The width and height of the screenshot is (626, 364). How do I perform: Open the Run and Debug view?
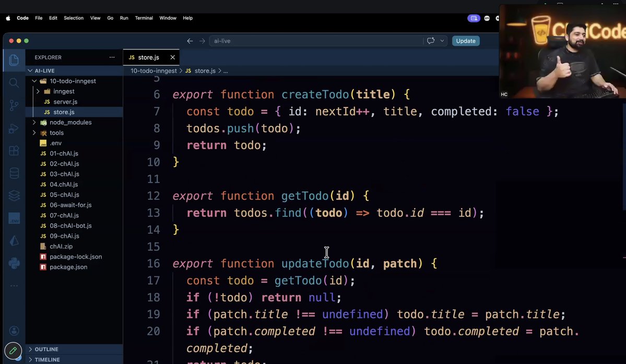(x=14, y=128)
